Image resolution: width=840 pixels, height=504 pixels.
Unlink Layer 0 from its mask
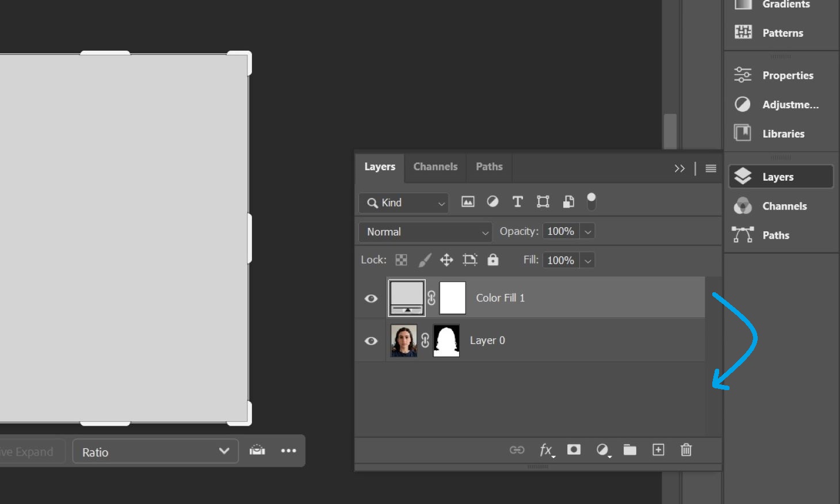[x=425, y=341]
